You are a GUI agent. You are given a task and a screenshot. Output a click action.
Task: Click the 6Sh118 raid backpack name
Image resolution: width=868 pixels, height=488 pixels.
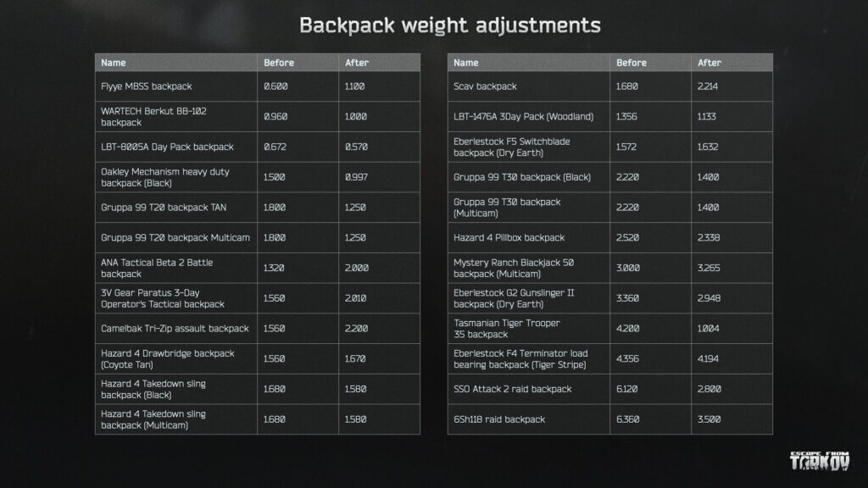pyautogui.click(x=499, y=419)
